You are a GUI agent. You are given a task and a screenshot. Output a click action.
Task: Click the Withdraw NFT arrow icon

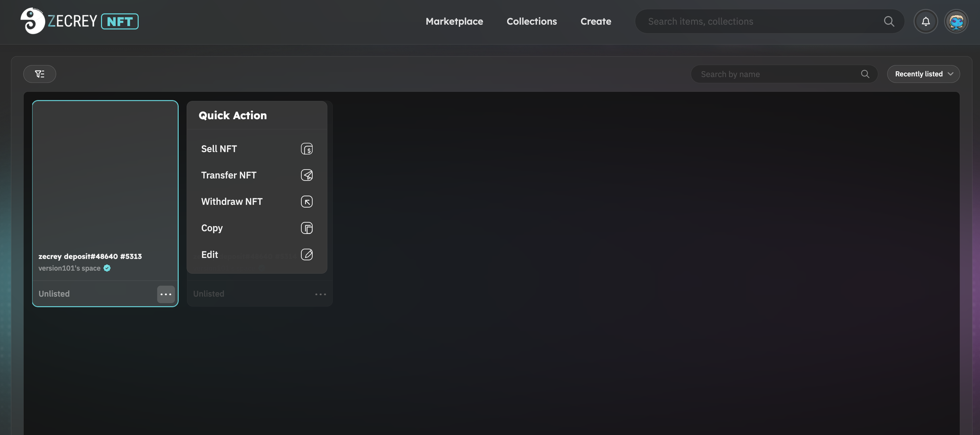click(x=306, y=201)
